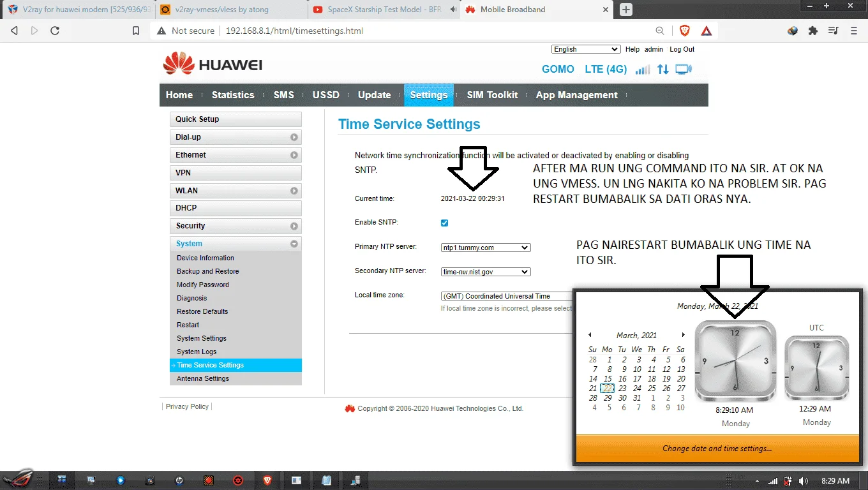Open the Quick Setup sidebar button
The image size is (868, 490).
point(236,119)
